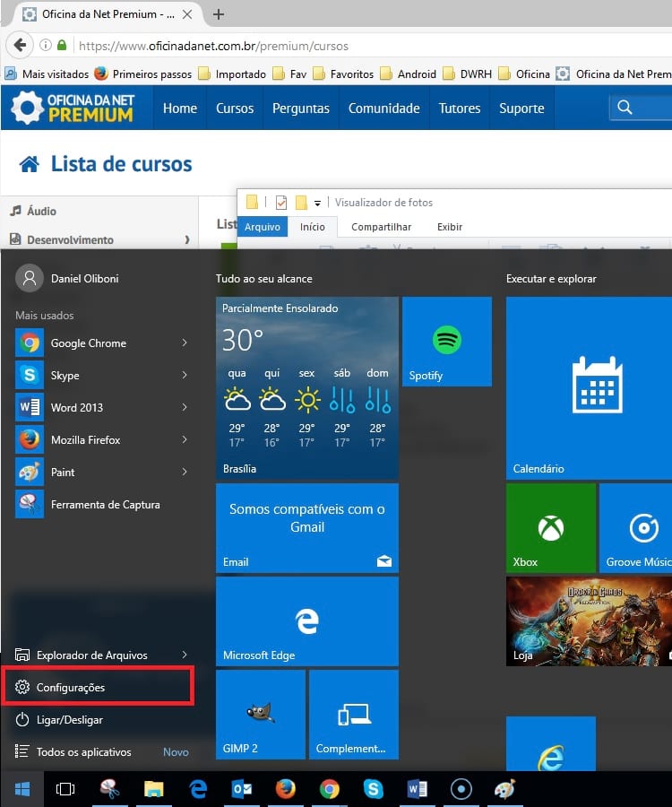Open the quick access toolbar dropdown

point(318,203)
